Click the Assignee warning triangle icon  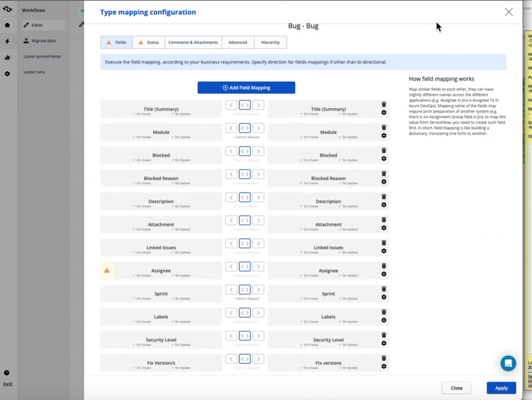(107, 271)
